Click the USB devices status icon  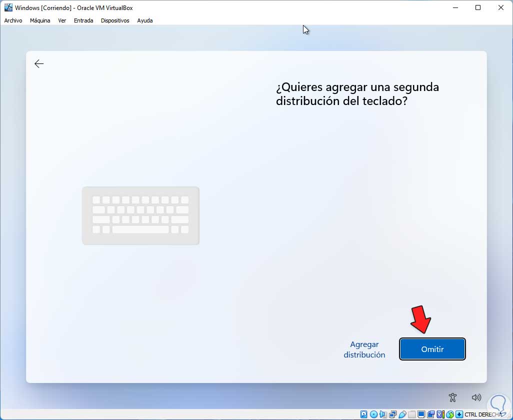[402, 414]
